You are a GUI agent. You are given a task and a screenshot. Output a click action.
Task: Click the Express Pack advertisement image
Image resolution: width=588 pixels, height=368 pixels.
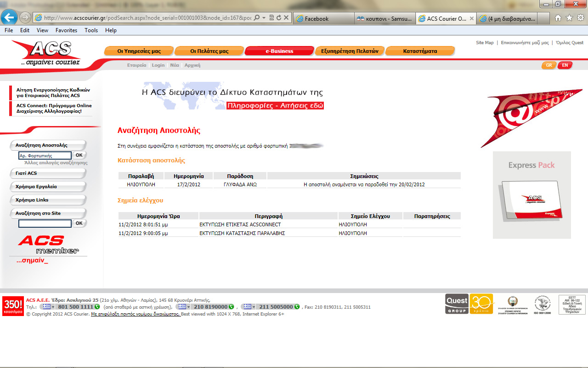pyautogui.click(x=531, y=195)
